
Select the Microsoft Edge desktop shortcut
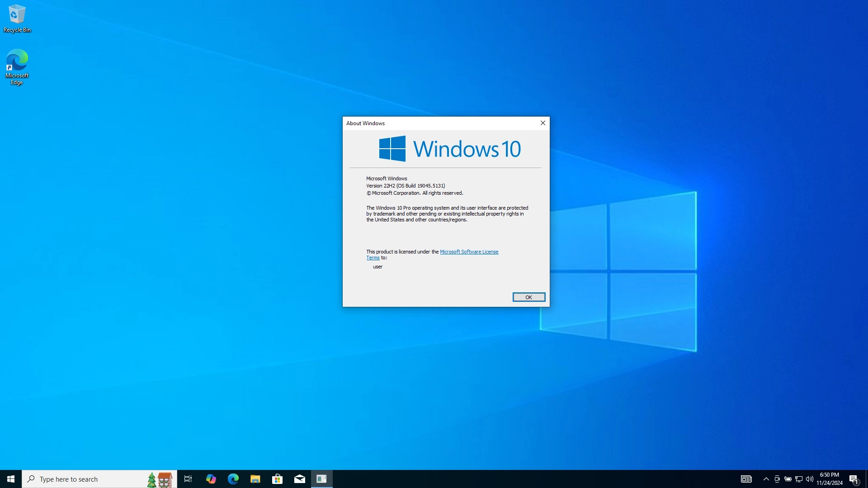coord(17,67)
